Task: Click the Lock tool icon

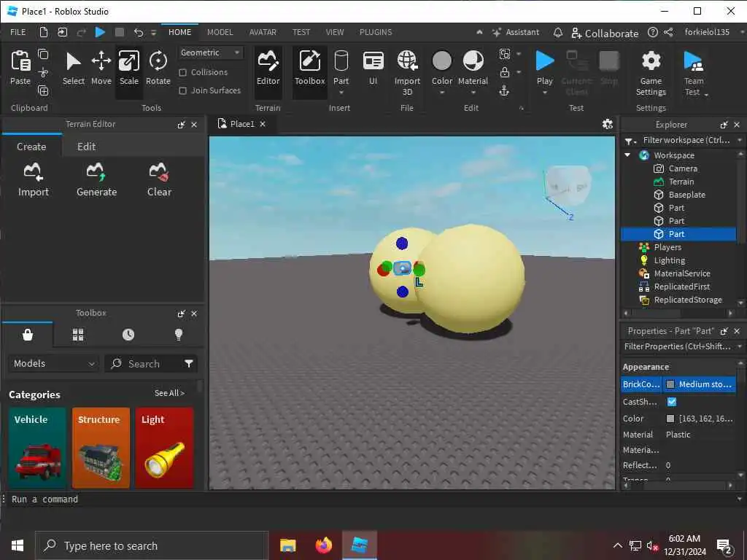Action: tap(505, 72)
